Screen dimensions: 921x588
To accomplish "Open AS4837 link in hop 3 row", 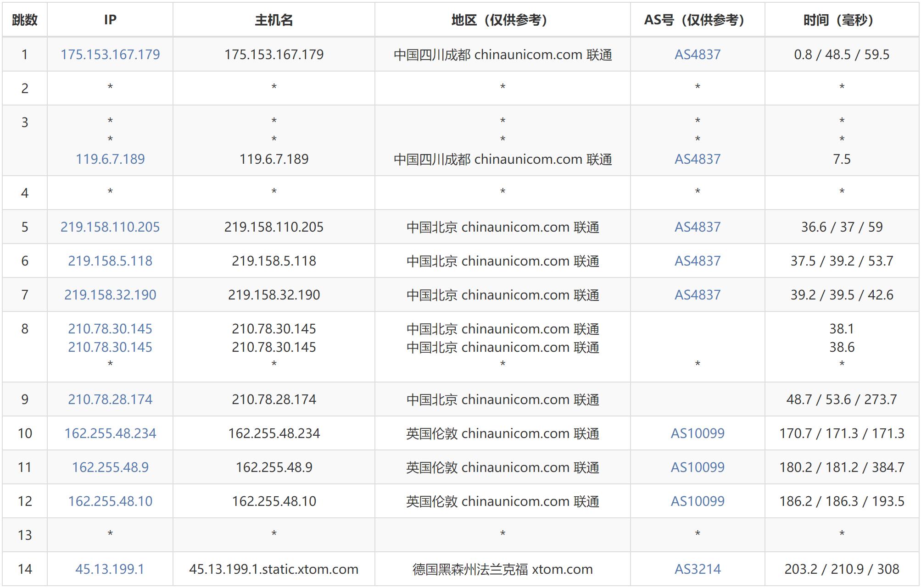I will [698, 159].
